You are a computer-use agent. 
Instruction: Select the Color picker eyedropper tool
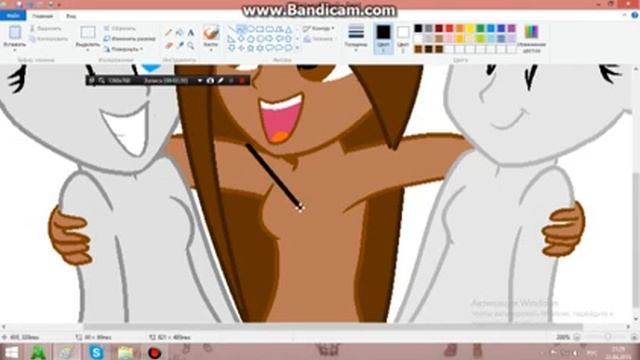click(180, 45)
